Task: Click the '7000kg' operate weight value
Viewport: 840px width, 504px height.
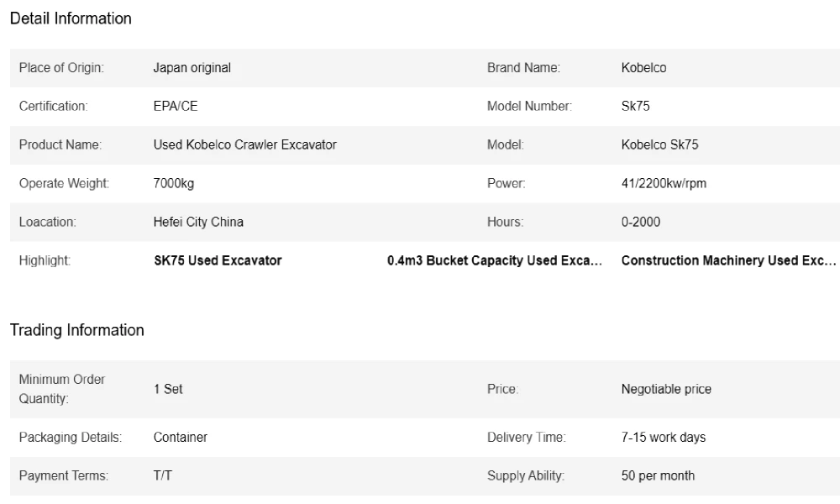Action: tap(174, 183)
